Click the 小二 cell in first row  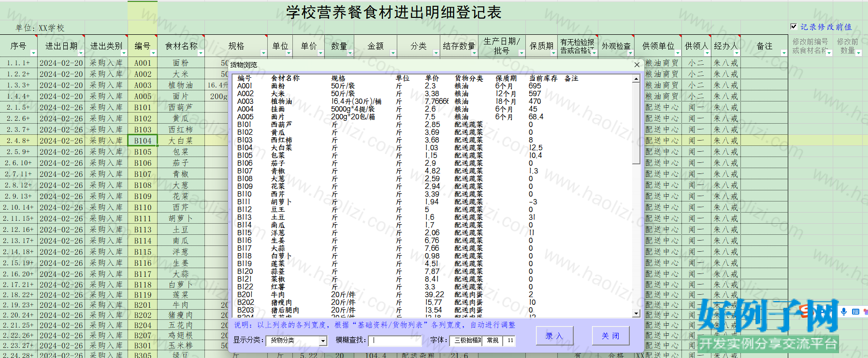(x=696, y=63)
